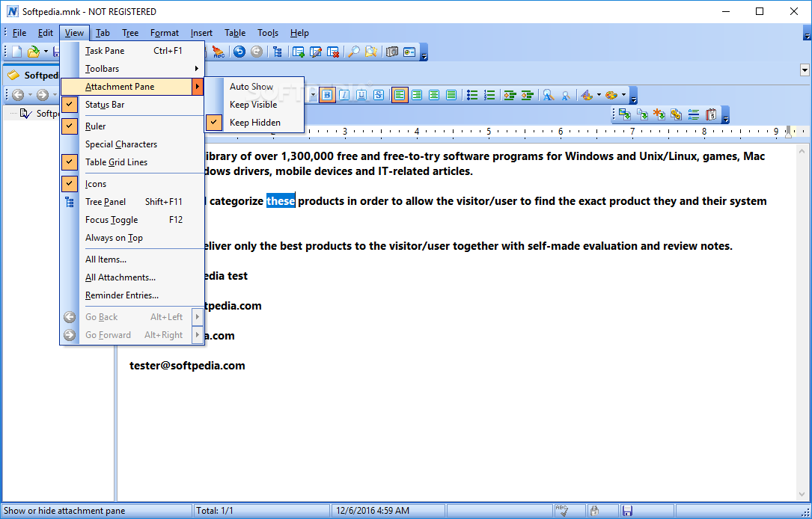The image size is (812, 519).
Task: Toggle Underline formatting button
Action: pos(361,95)
